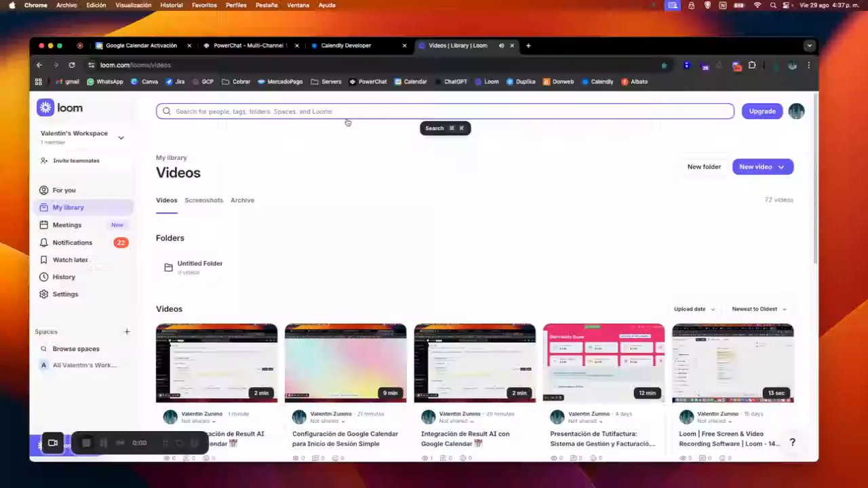Screen dimensions: 868x488
Task: Open the Historial menu
Action: coord(171,5)
